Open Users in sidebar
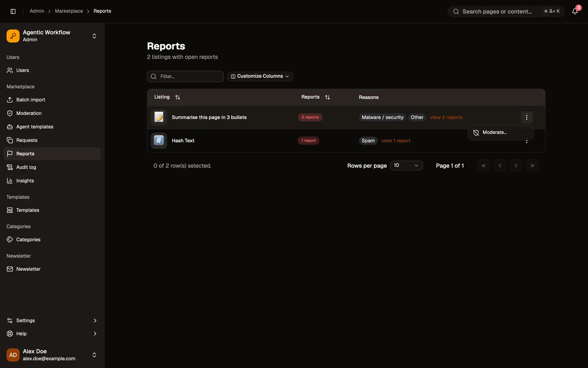The width and height of the screenshot is (588, 368). click(52, 70)
